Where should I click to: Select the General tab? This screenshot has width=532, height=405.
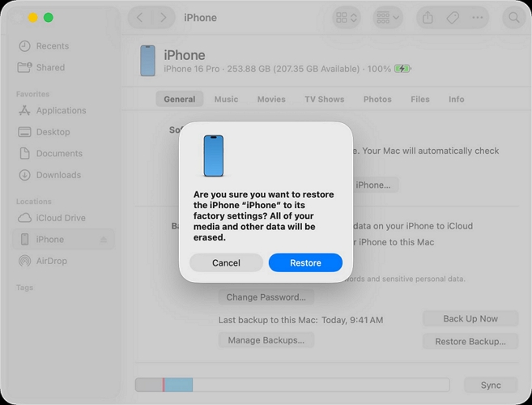point(180,99)
